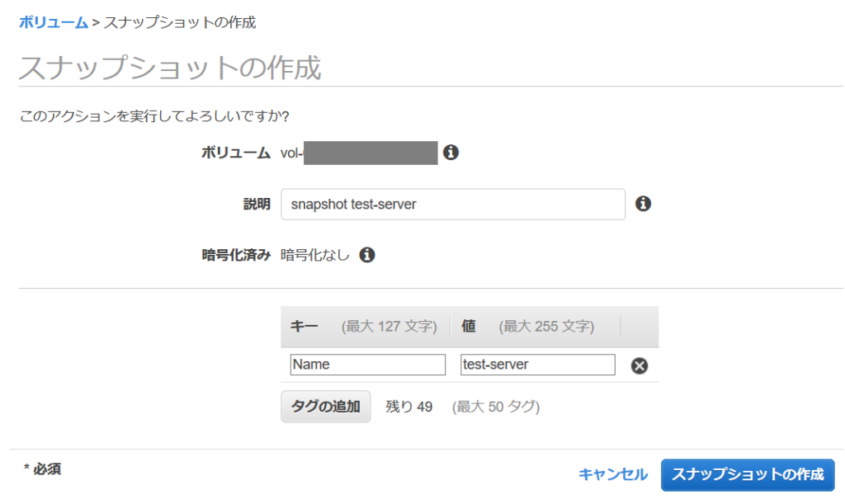Select the 説明 text field showing snapshot test-server
Image resolution: width=845 pixels, height=504 pixels.
tap(452, 204)
